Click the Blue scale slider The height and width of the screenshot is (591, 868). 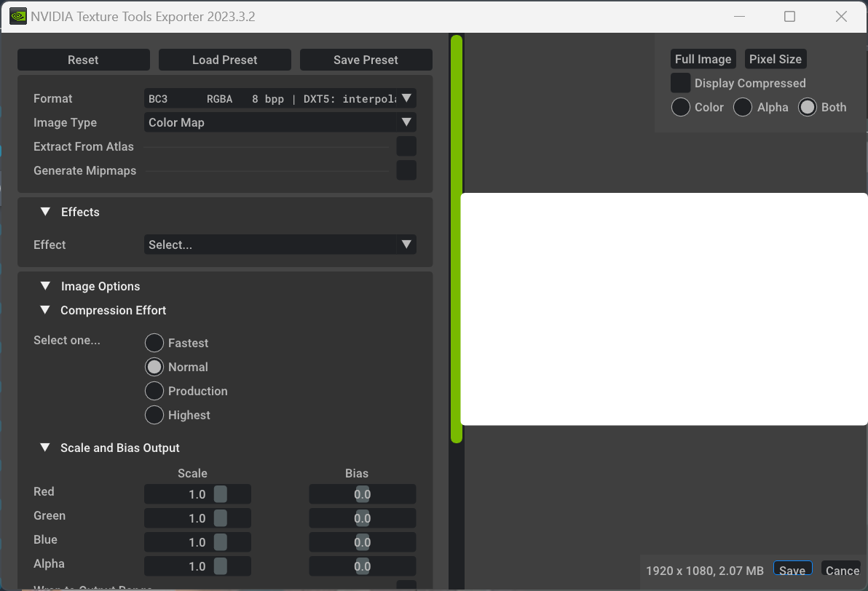(197, 542)
